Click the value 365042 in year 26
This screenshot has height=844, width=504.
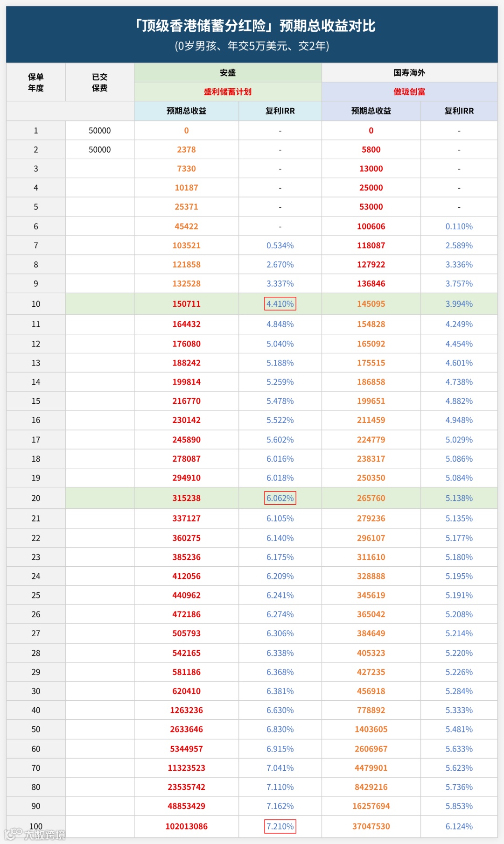click(371, 615)
